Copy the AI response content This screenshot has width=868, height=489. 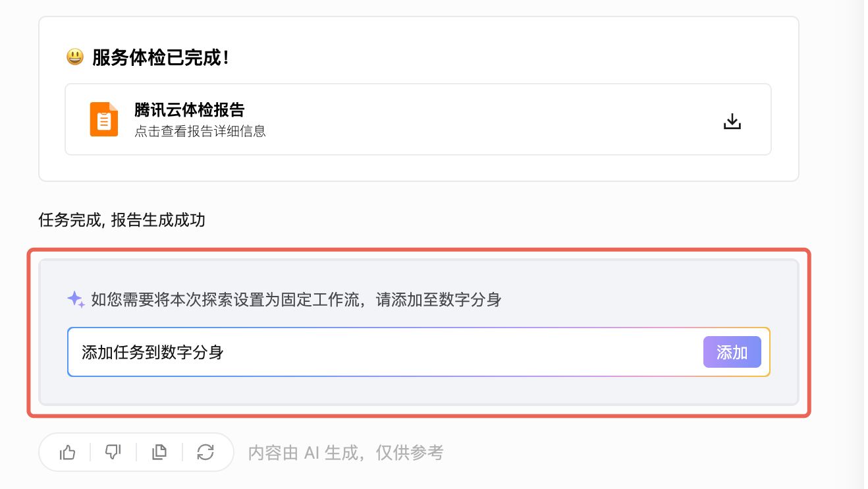coord(159,452)
